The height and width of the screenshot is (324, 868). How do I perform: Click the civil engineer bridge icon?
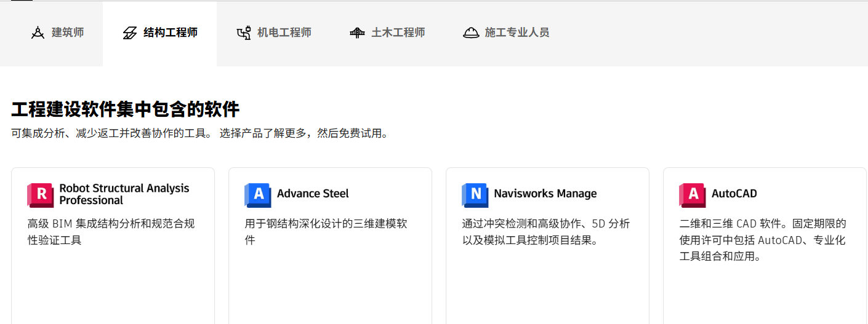tap(357, 33)
